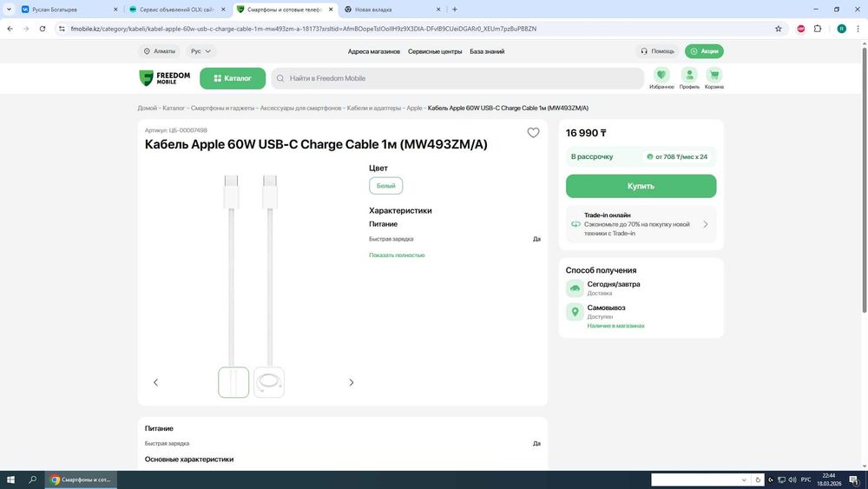Open the notification center icon in tray

[854, 479]
